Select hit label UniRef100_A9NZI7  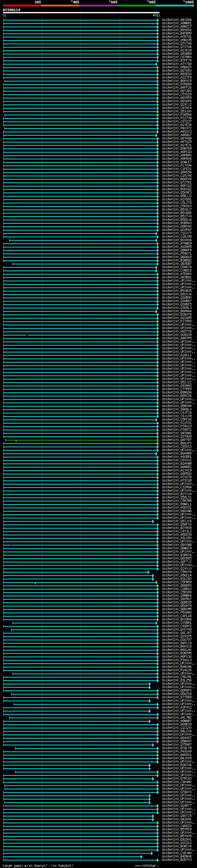coord(176,26)
